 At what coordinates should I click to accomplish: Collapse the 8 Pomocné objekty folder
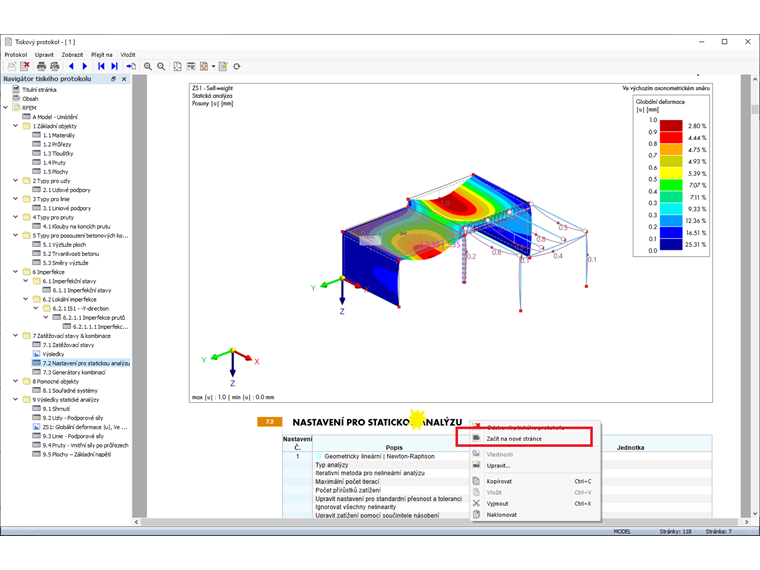click(16, 381)
